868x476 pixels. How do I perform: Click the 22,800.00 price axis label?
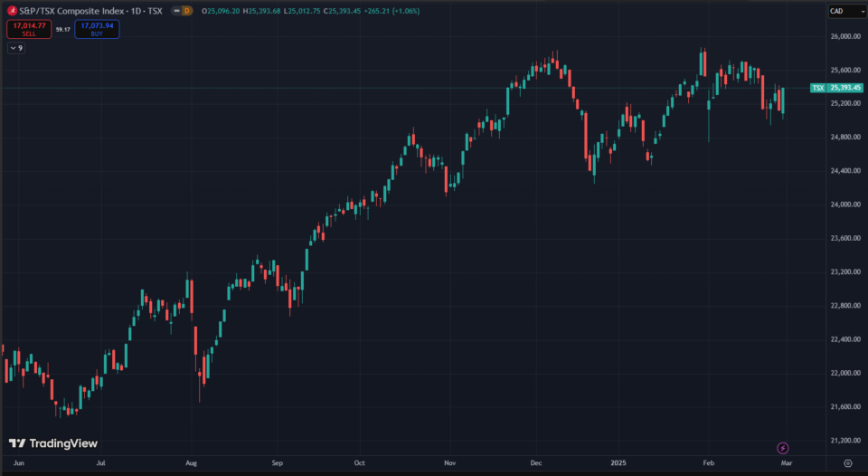(846, 305)
